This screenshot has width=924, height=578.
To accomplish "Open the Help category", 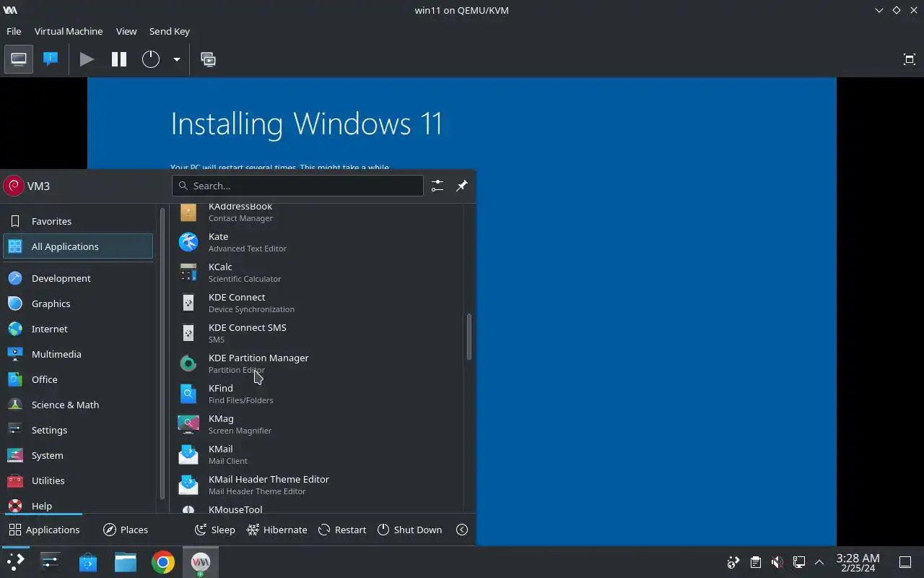I will tap(78, 505).
